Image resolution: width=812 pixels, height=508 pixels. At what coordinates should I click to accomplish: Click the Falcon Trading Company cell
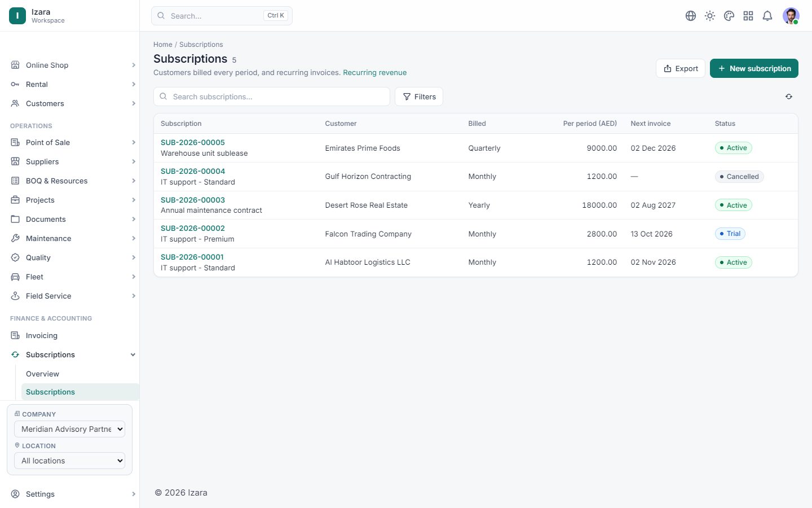[368, 234]
